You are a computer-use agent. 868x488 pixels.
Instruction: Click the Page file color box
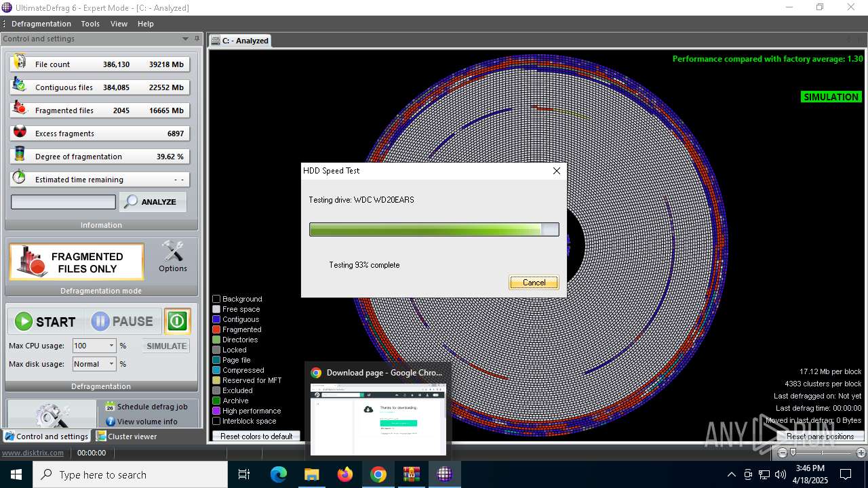click(x=216, y=360)
